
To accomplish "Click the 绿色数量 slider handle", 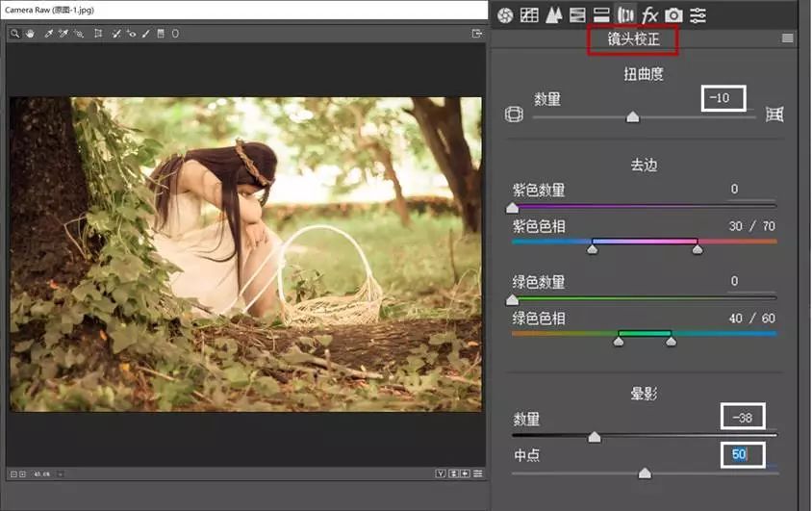I will tap(512, 299).
